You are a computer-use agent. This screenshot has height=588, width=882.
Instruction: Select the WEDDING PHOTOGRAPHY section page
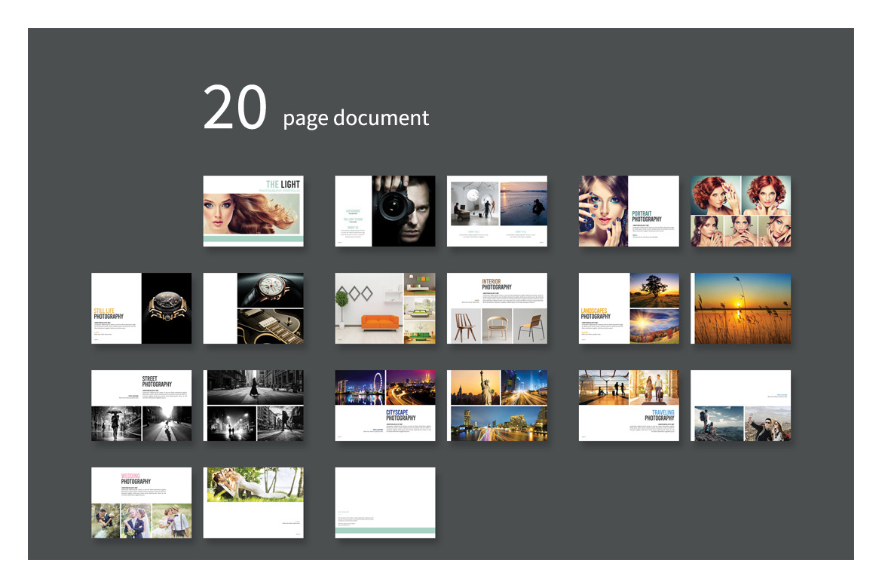tap(141, 502)
